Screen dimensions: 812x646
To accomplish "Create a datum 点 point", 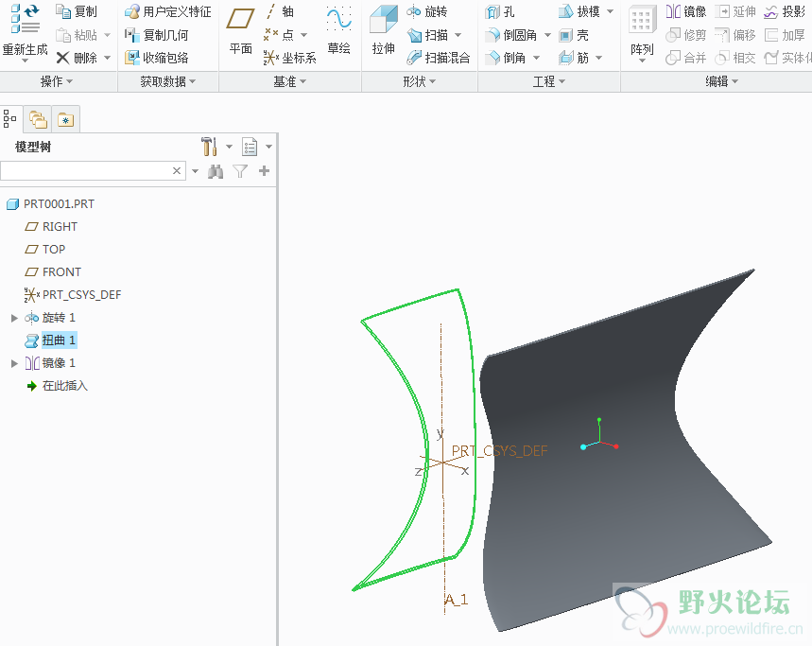I will point(279,35).
